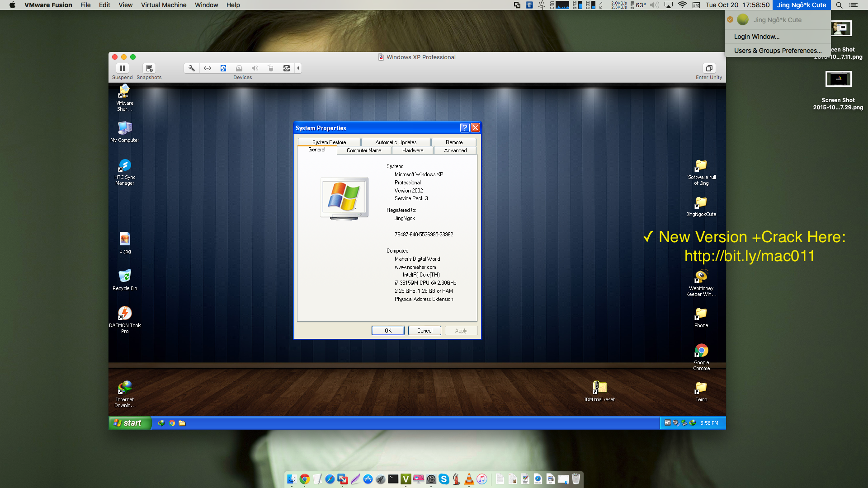Open the Windows XP start menu
This screenshot has height=488, width=868.
pos(130,423)
